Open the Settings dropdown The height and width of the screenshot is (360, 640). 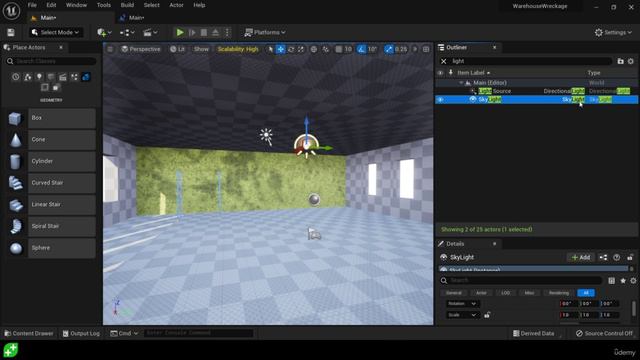(613, 33)
